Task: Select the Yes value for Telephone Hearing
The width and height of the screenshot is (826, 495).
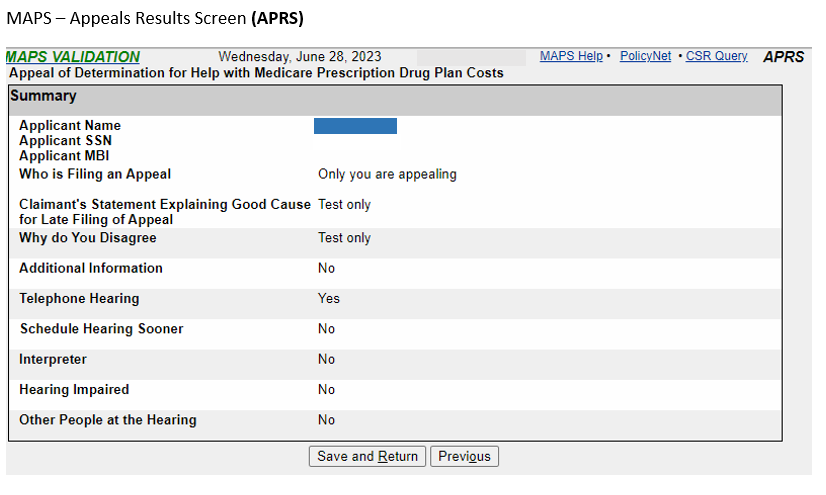Action: click(x=329, y=298)
